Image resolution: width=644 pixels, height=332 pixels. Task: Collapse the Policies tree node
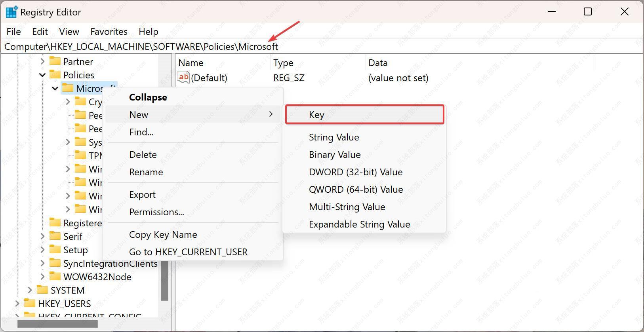(42, 75)
